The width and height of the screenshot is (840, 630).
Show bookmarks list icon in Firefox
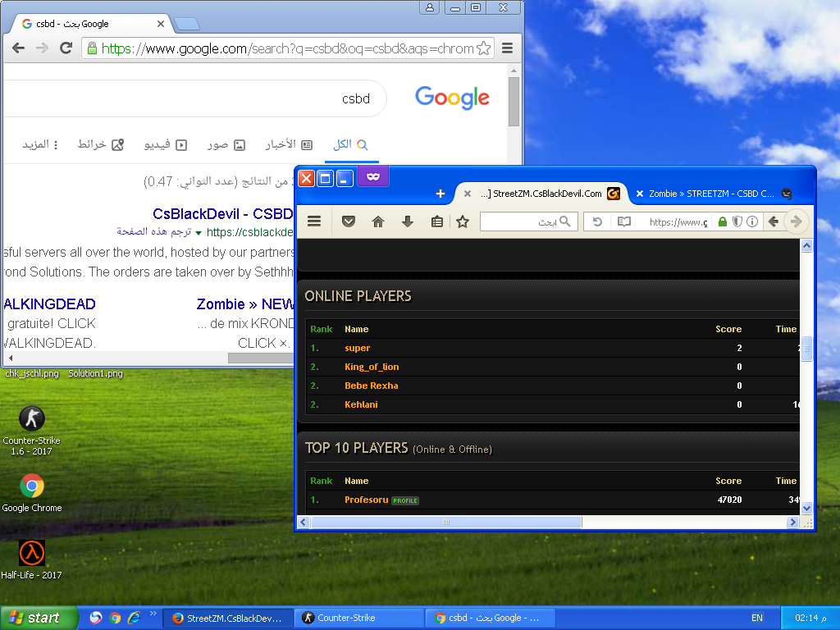pyautogui.click(x=437, y=221)
